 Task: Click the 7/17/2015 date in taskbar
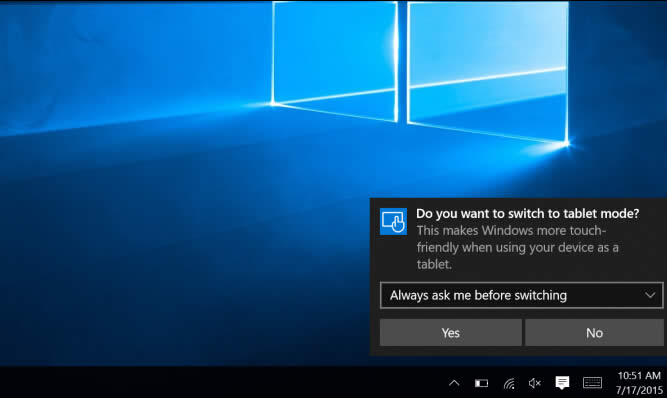[639, 389]
